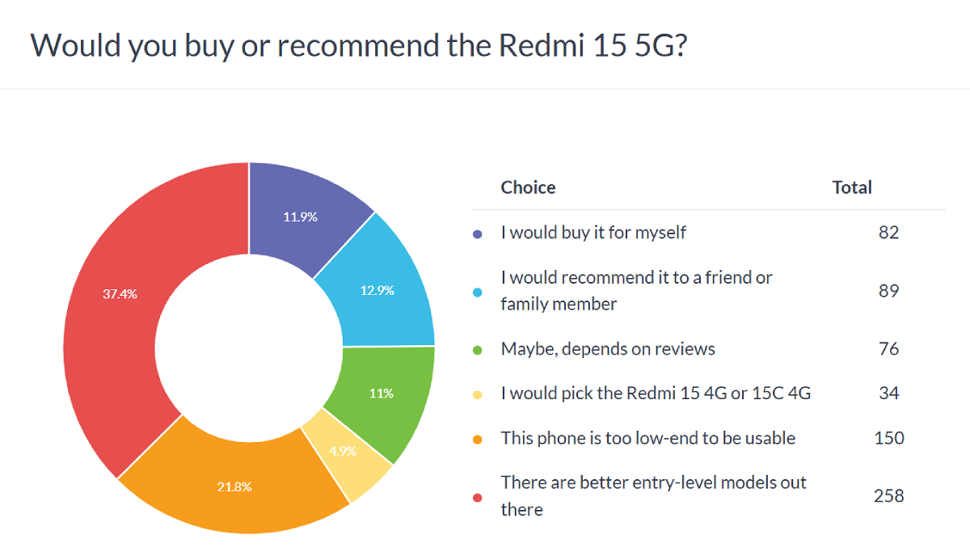This screenshot has height=560, width=970.
Task: Click 'This phone is too low-end to be usable'
Action: point(648,438)
